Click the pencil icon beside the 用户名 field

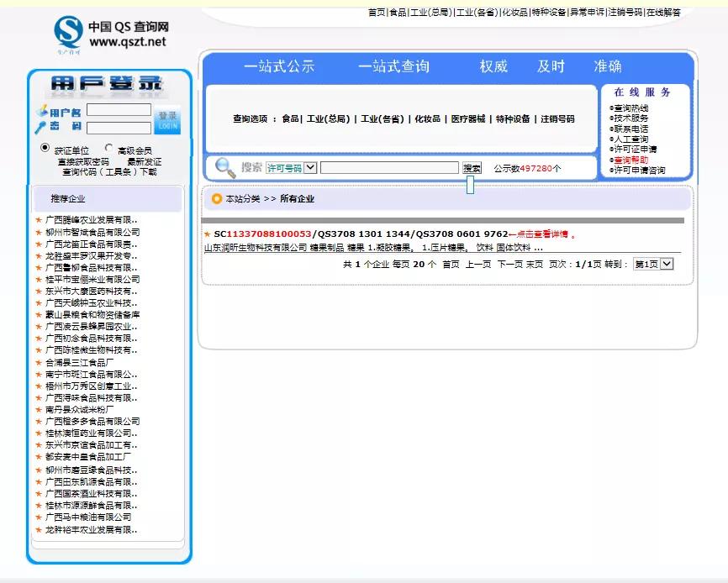click(42, 109)
